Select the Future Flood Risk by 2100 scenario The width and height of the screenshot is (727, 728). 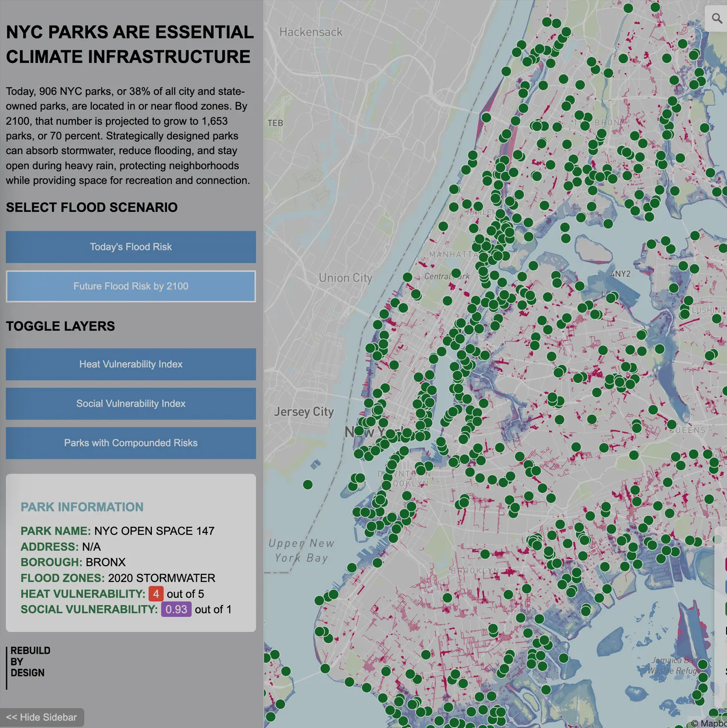pos(131,286)
